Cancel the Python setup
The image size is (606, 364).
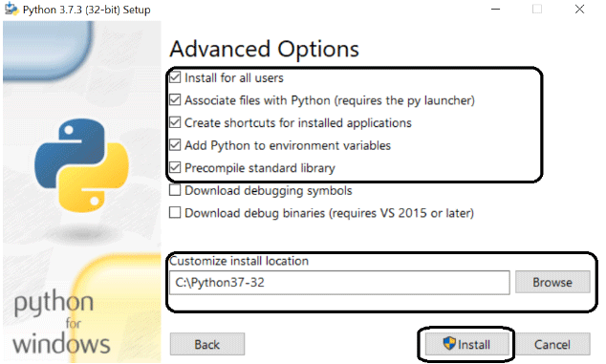click(x=552, y=344)
